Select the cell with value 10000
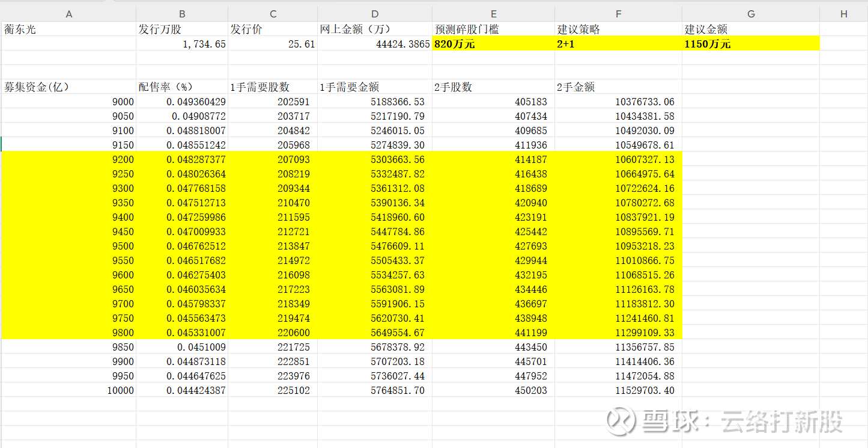This screenshot has width=868, height=448. pos(68,390)
